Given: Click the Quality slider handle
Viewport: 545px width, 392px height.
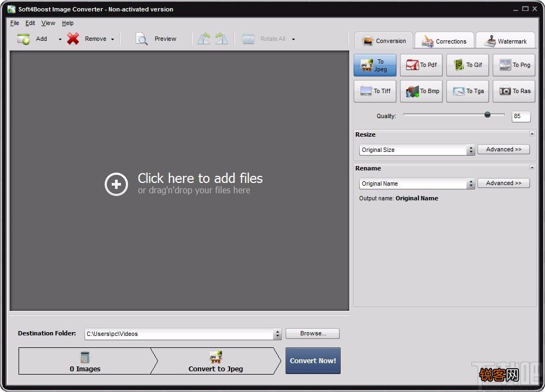Looking at the screenshot, I should (487, 114).
